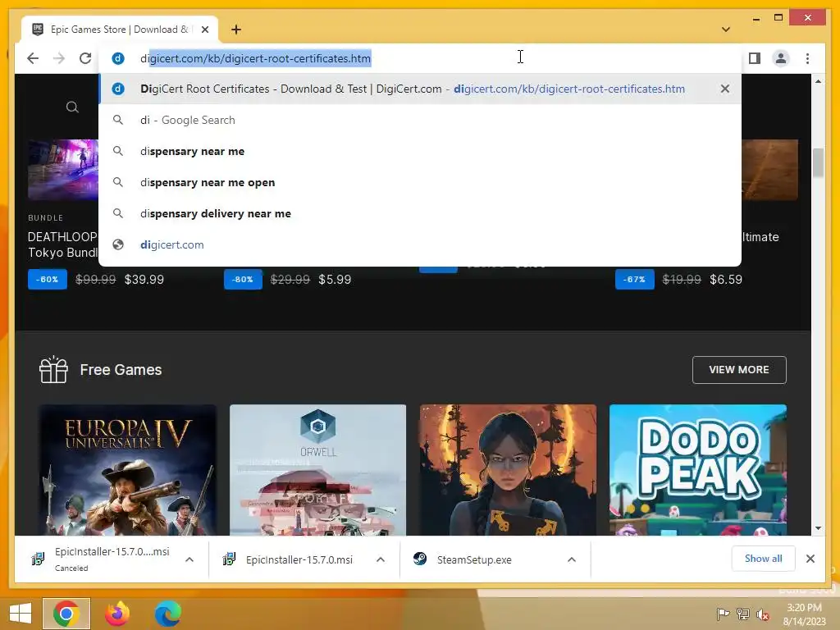The height and width of the screenshot is (630, 840).
Task: Close the Epic Games Store tab
Action: coord(205,30)
